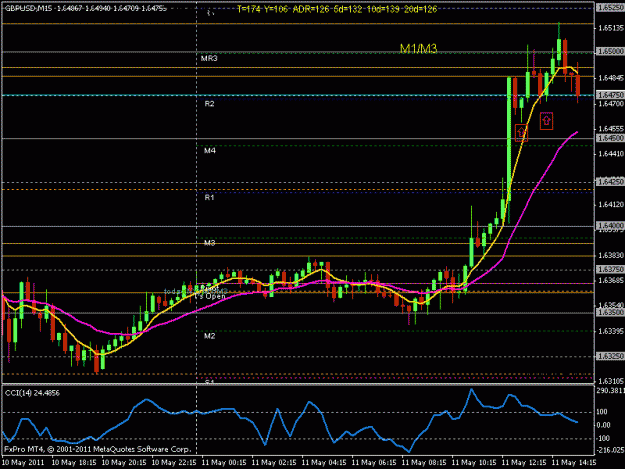Click the 1.63750 price level label

[610, 269]
